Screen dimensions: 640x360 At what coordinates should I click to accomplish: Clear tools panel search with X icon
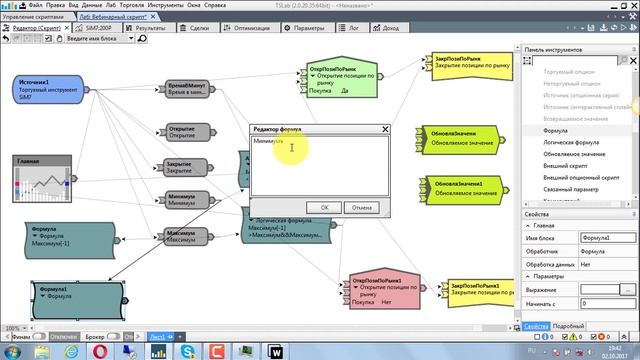pos(633,60)
